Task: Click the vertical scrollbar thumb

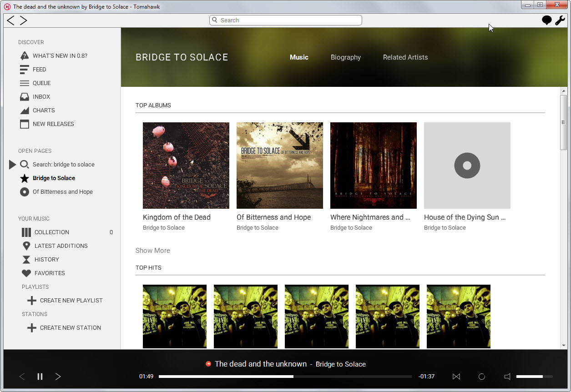Action: click(x=564, y=122)
